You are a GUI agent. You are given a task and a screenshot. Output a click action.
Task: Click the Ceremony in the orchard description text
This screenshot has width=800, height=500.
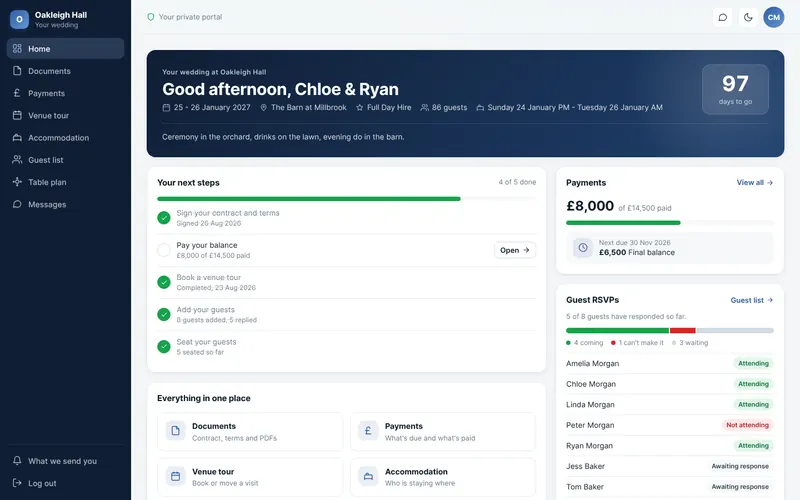pos(283,137)
